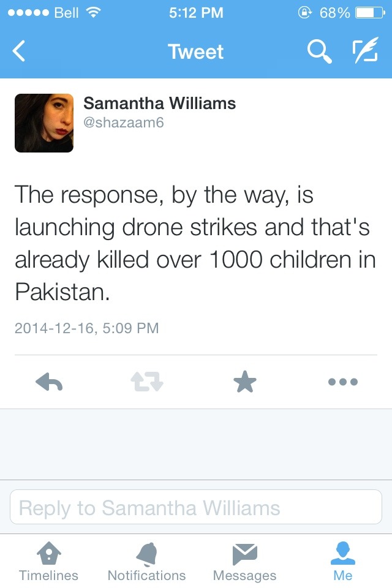The height and width of the screenshot is (588, 392).
Task: Open the Notifications tab
Action: pyautogui.click(x=146, y=562)
